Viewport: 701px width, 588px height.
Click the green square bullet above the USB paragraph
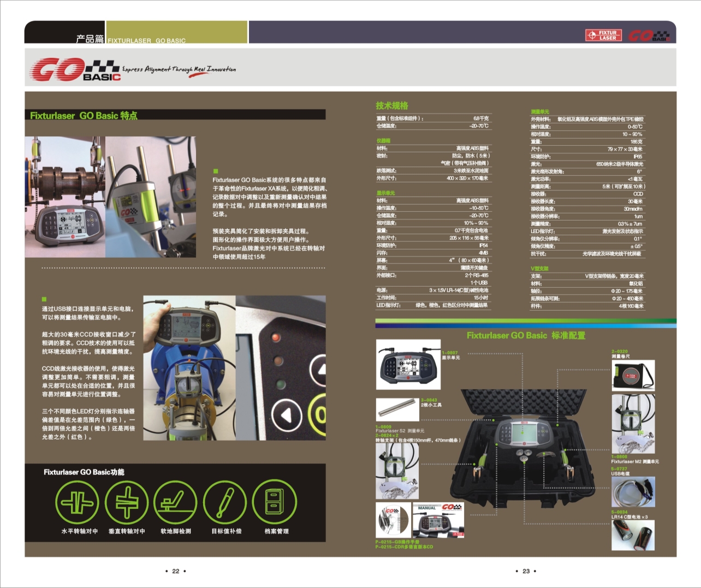pyautogui.click(x=44, y=299)
